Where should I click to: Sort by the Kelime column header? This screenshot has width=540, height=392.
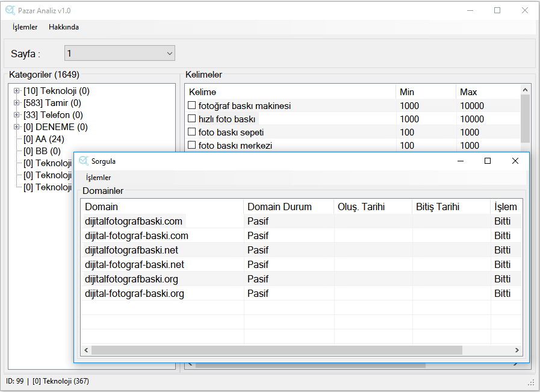(x=291, y=92)
